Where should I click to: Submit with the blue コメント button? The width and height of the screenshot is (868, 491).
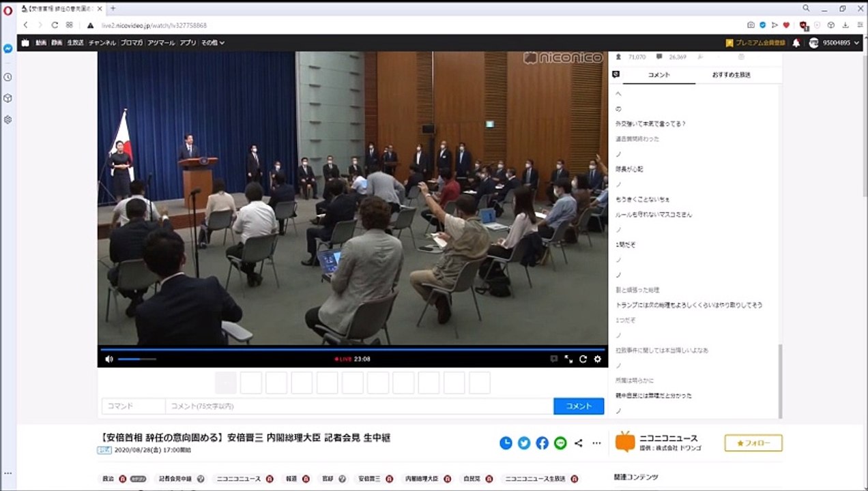579,406
